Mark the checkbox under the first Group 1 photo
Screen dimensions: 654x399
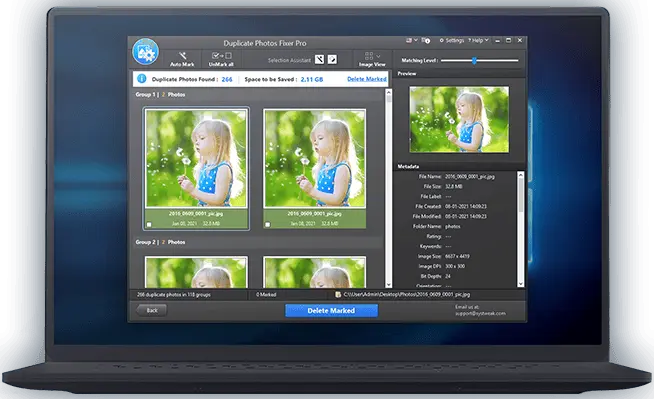(x=149, y=224)
